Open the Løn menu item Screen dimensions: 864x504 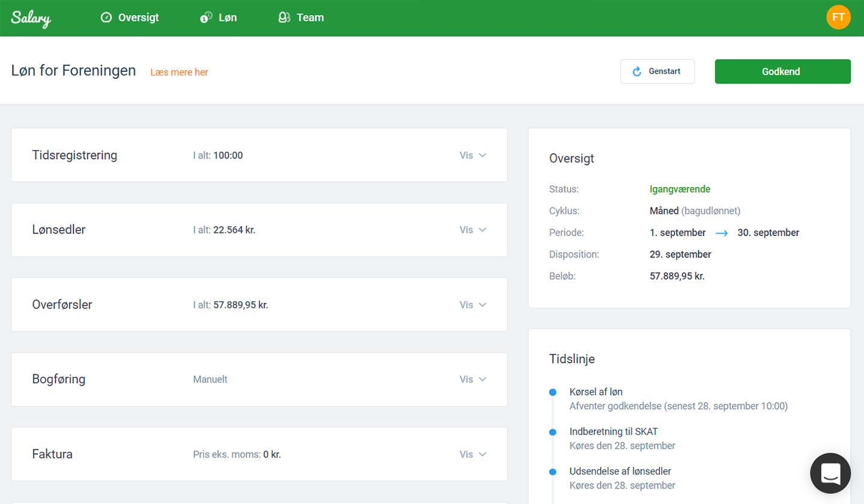[x=218, y=18]
